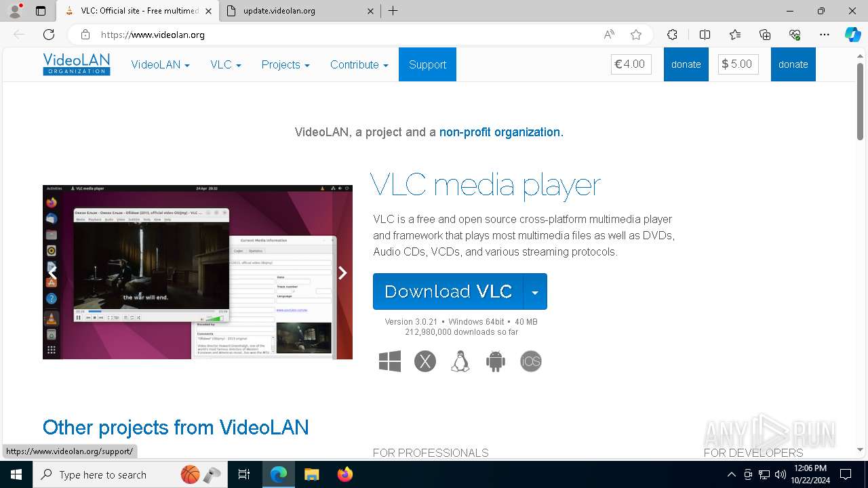The width and height of the screenshot is (868, 488).
Task: Edit the dollar 5.00 donation amount
Action: pos(738,64)
